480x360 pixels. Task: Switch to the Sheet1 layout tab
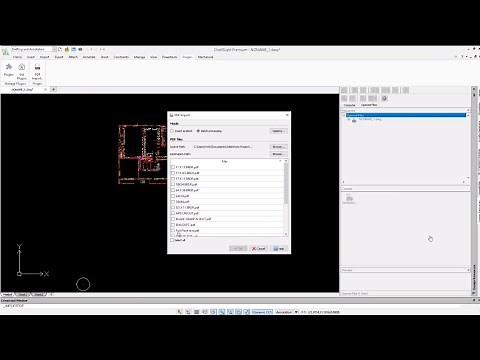[x=23, y=295]
